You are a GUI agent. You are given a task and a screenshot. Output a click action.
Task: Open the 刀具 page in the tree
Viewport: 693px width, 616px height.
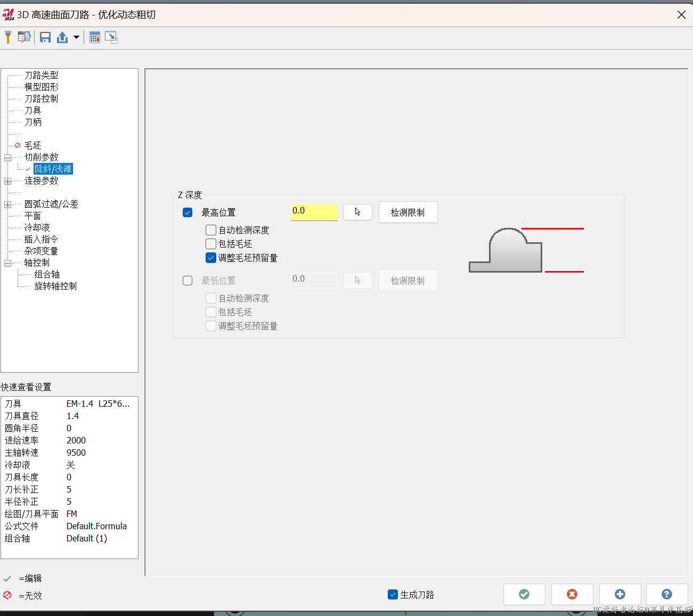[32, 110]
